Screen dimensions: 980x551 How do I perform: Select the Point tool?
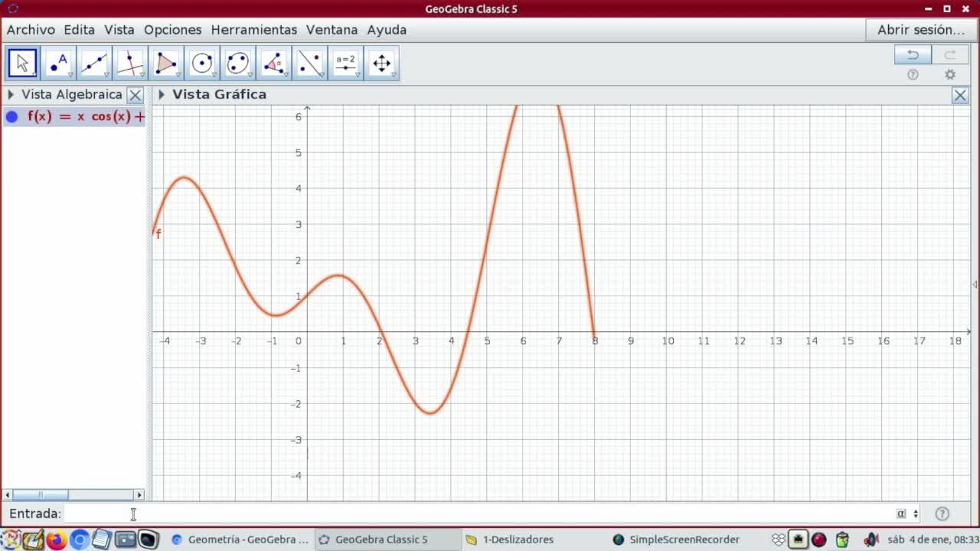point(58,64)
